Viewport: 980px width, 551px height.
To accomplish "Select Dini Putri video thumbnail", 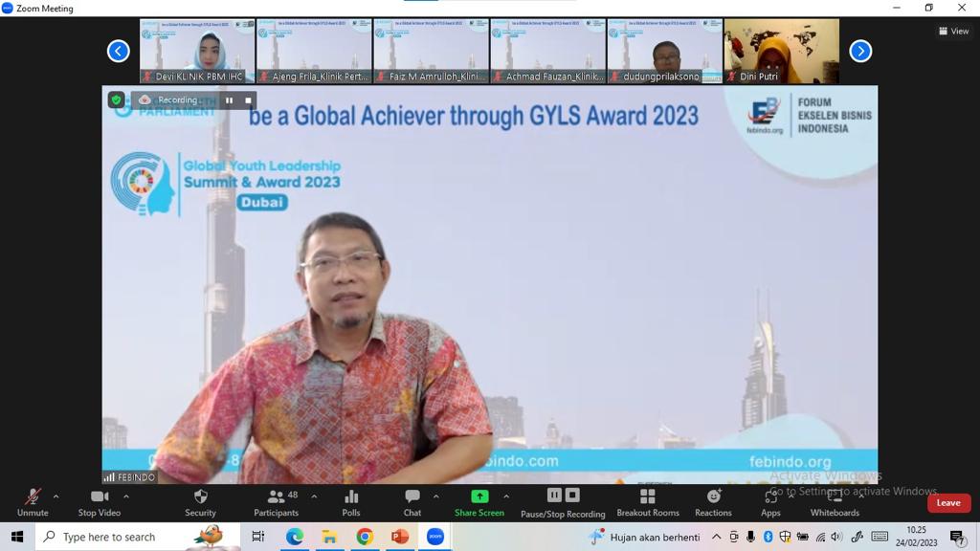I will [782, 52].
